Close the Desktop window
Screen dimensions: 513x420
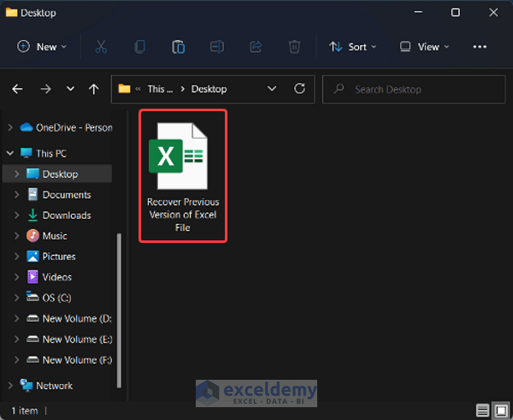pyautogui.click(x=493, y=13)
